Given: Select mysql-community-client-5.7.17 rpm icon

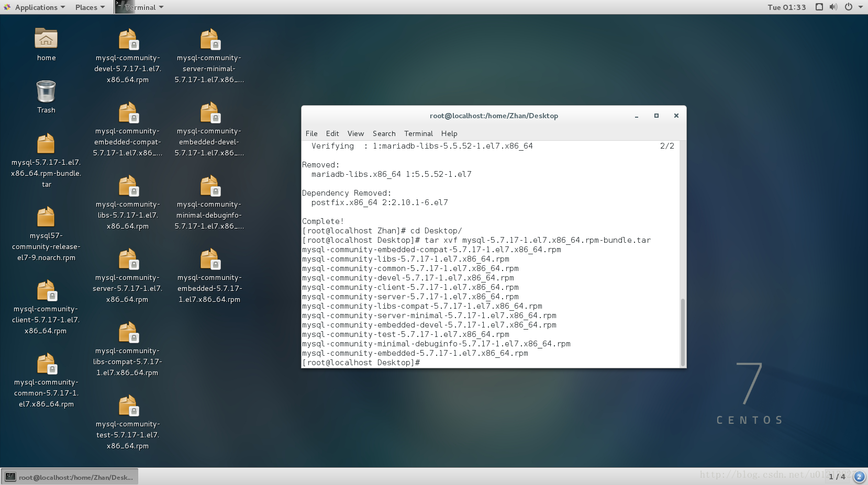Looking at the screenshot, I should coord(46,290).
